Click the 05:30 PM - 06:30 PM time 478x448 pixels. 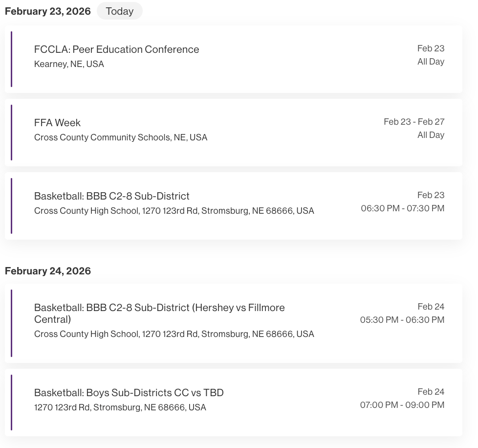402,320
